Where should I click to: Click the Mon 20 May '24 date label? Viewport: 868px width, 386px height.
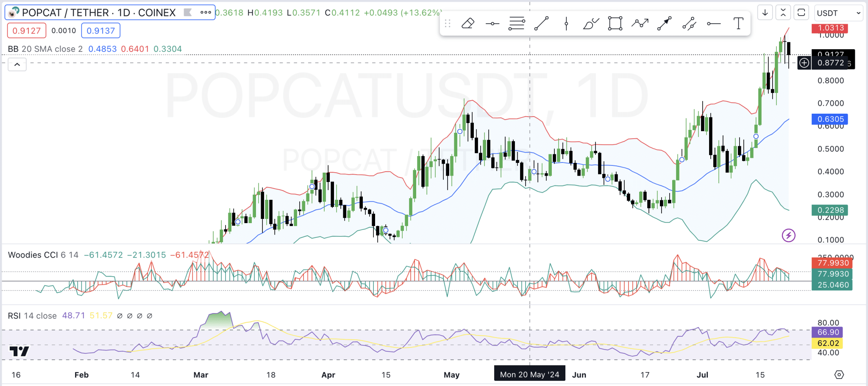(529, 374)
